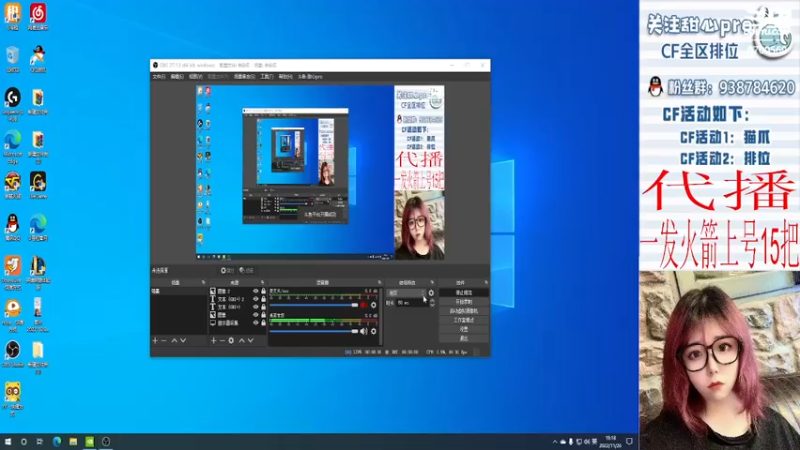Open Windows Start menu
The width and height of the screenshot is (800, 450).
coord(8,442)
